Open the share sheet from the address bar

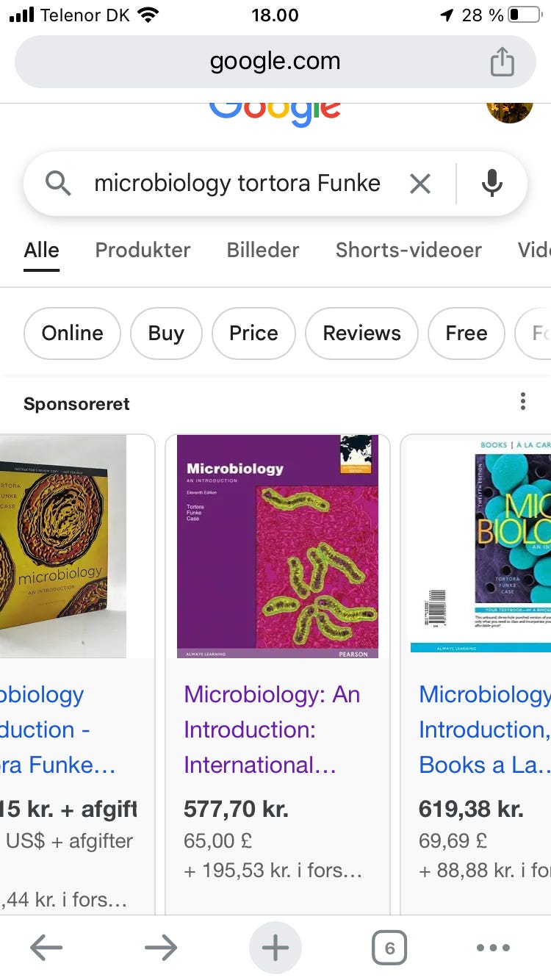pos(503,62)
